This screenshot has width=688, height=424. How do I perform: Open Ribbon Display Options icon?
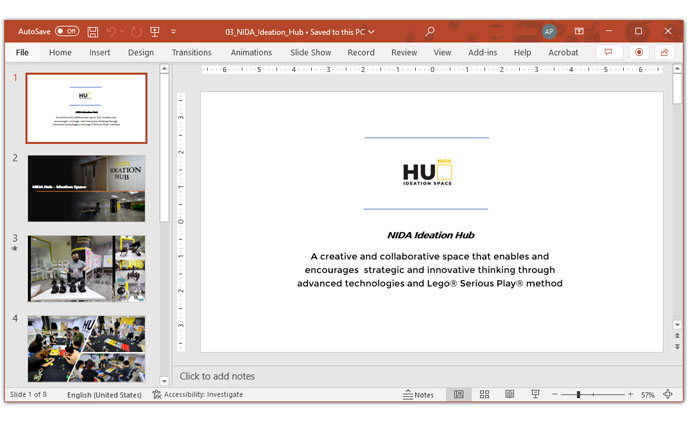[x=579, y=31]
